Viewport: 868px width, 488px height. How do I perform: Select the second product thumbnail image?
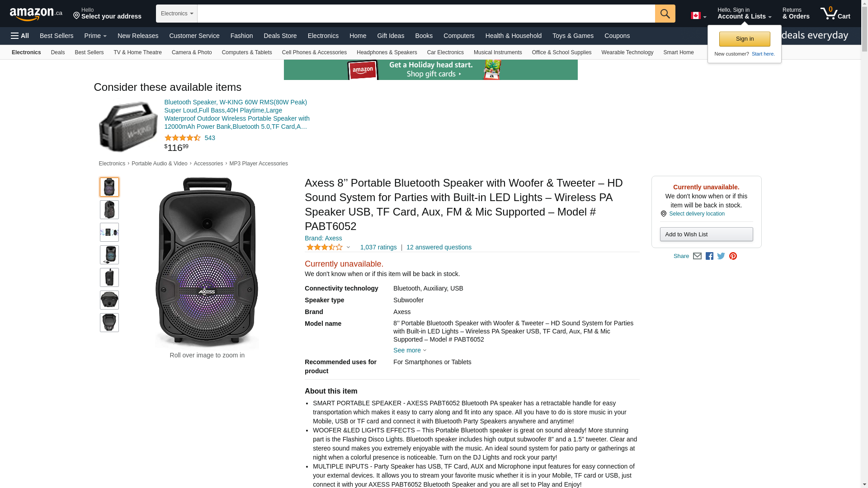pyautogui.click(x=109, y=210)
